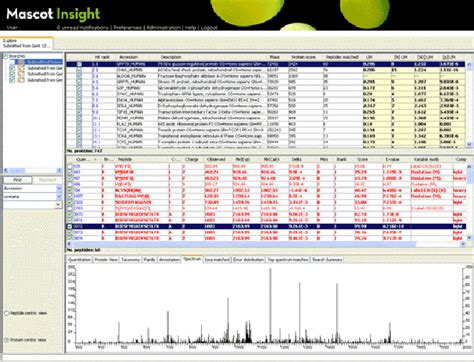
Task: Sort by the Protein score column header
Action: pyautogui.click(x=303, y=57)
